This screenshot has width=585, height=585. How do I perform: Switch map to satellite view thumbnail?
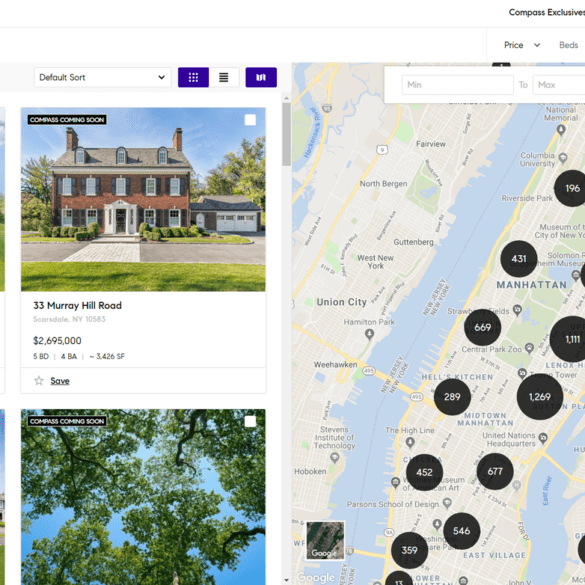[x=325, y=541]
